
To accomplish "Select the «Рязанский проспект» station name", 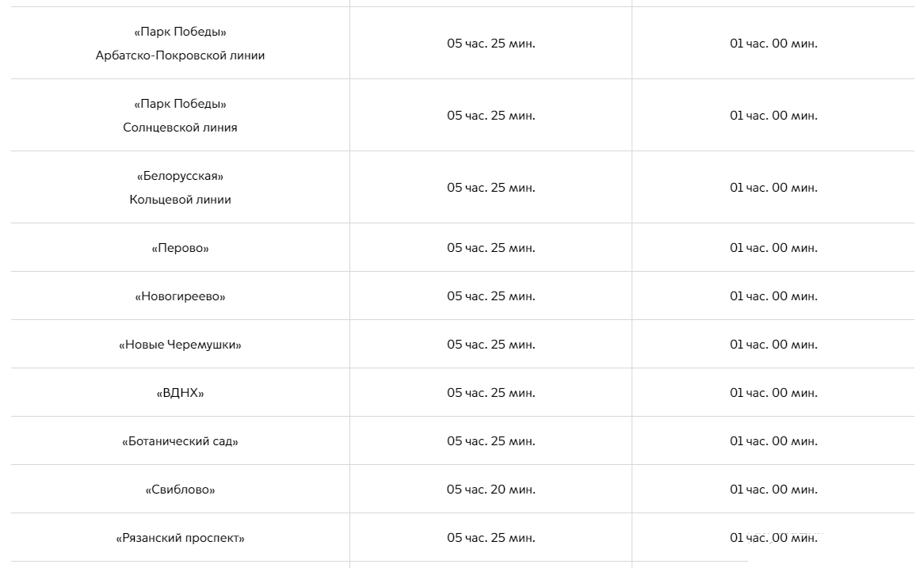I will pos(180,538).
